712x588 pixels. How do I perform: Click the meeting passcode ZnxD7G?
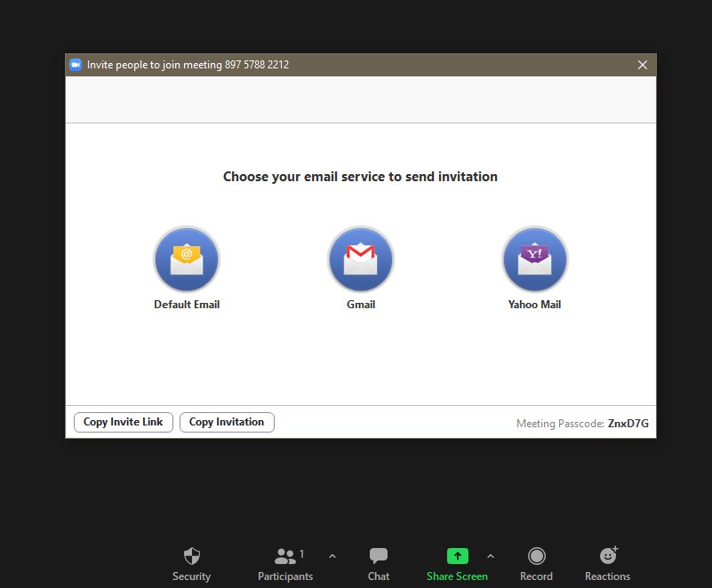(x=628, y=424)
